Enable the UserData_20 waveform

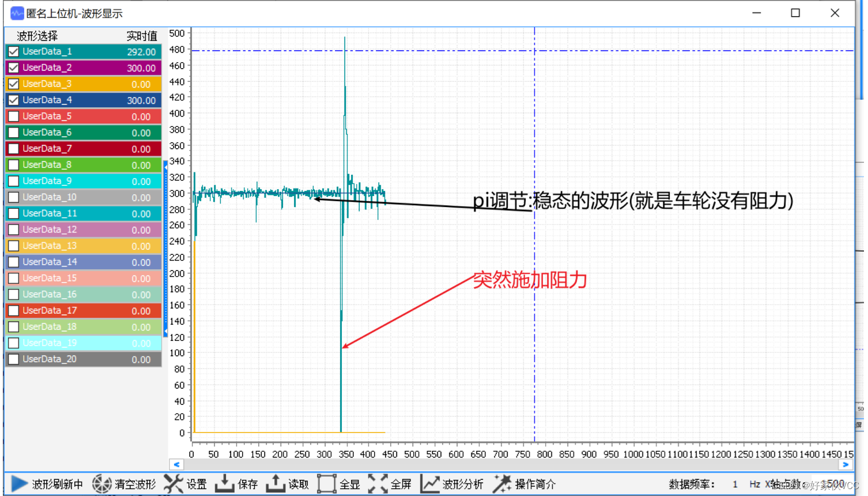14,359
